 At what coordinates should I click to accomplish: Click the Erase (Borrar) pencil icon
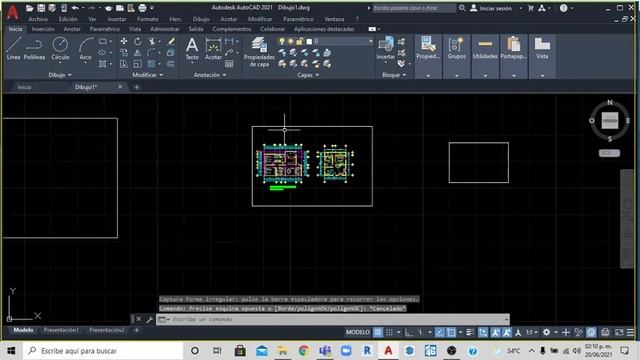click(x=171, y=41)
